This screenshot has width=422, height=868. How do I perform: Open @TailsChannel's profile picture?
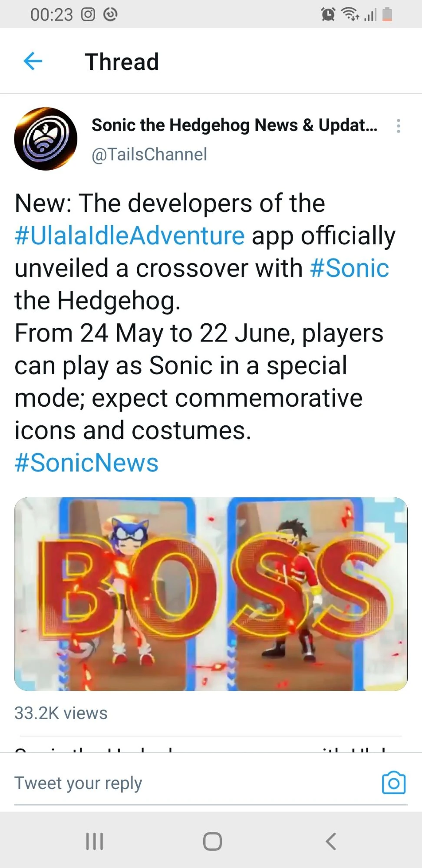45,137
